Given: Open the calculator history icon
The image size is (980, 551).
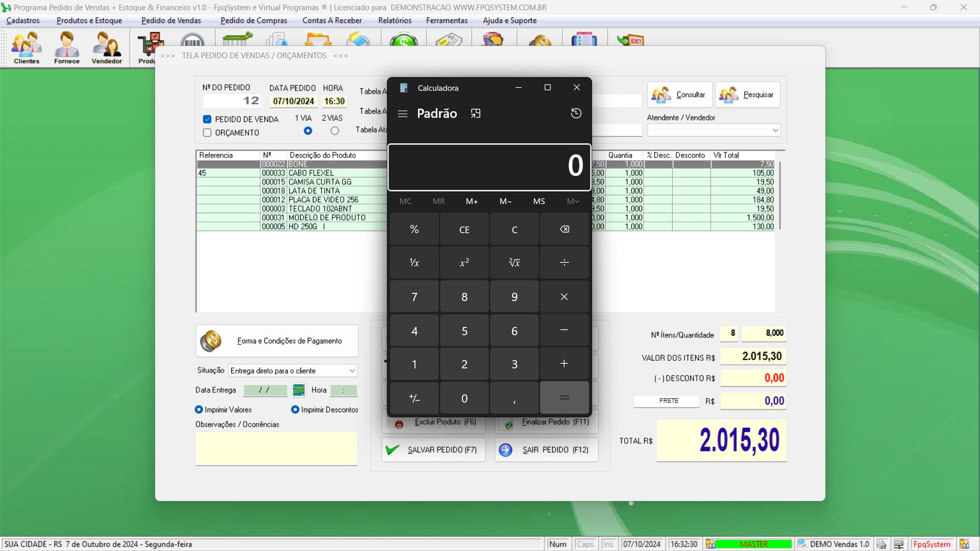Looking at the screenshot, I should [x=576, y=113].
